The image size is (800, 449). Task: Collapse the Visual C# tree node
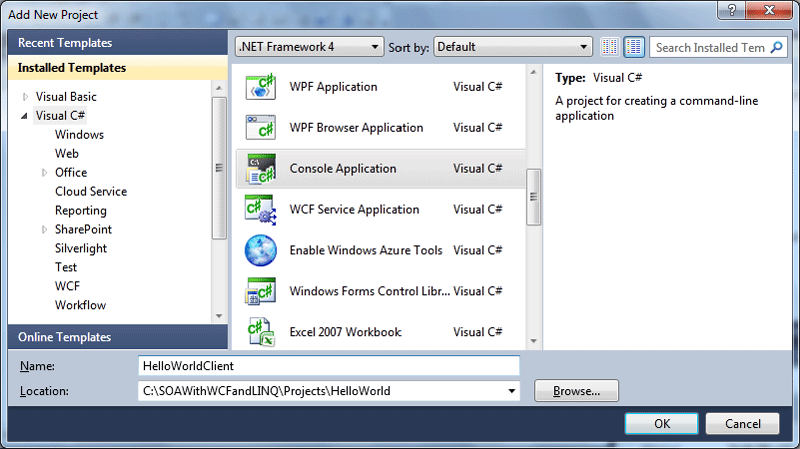(x=25, y=116)
